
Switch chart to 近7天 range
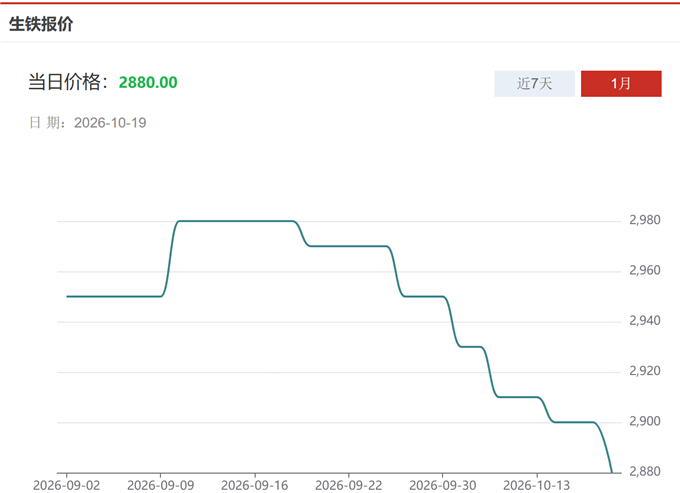coord(534,84)
